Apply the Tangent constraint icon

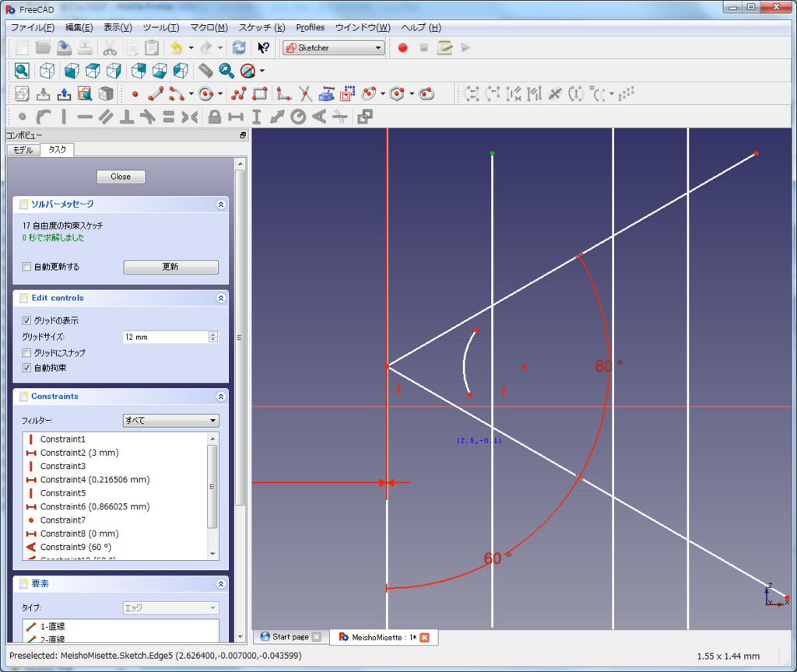pos(147,117)
